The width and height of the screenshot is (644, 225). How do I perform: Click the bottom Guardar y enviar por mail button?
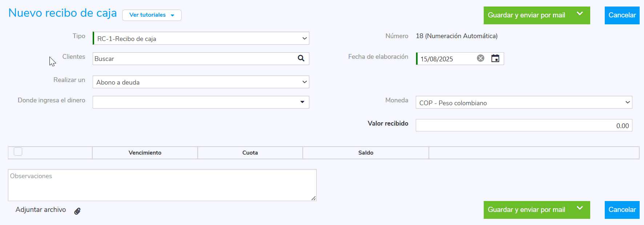[526, 210]
